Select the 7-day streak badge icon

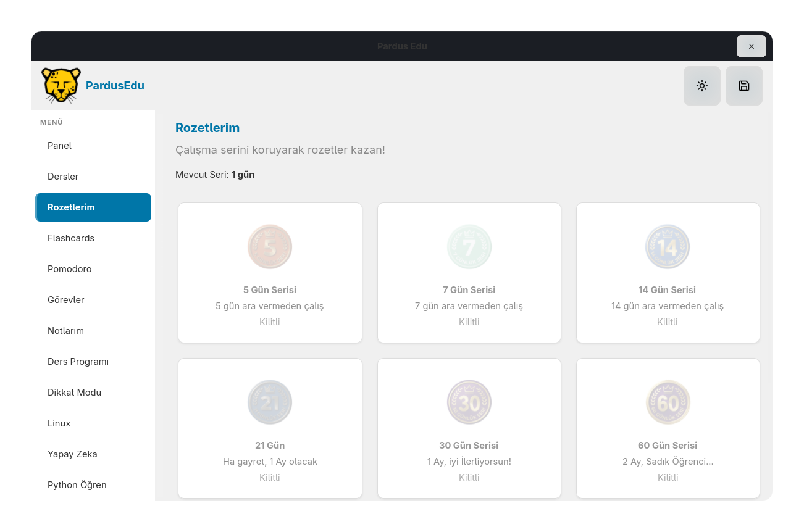tap(469, 247)
